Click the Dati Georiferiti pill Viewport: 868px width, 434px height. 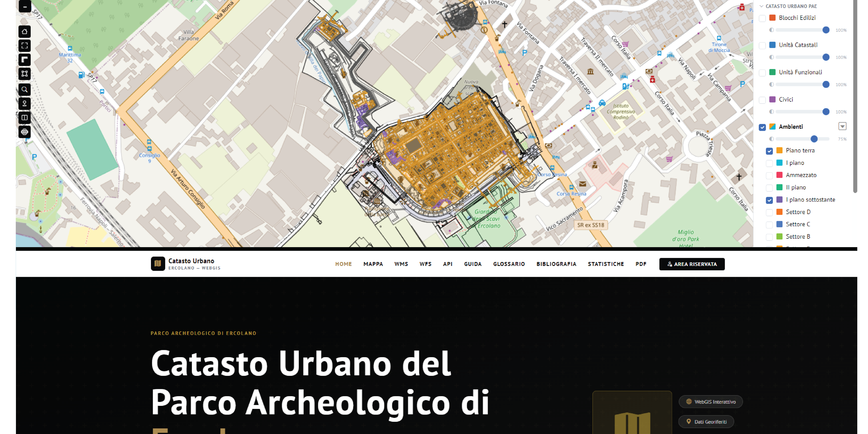click(706, 421)
